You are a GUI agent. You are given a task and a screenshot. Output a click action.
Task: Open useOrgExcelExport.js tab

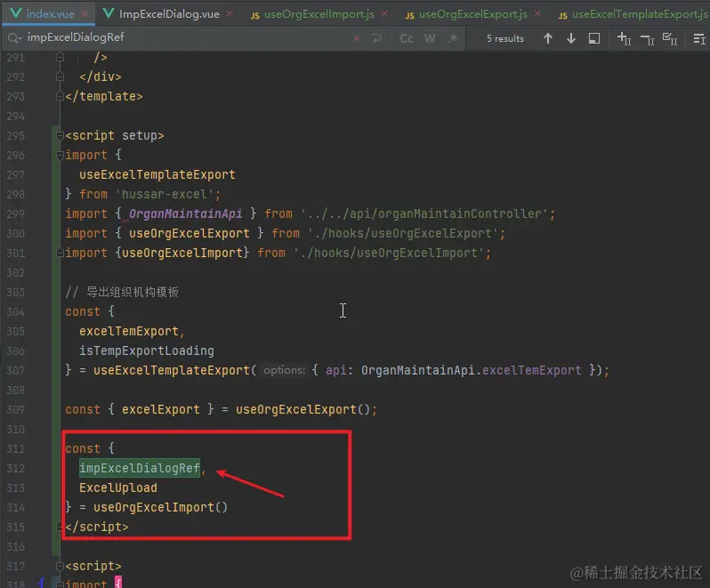[x=472, y=14]
